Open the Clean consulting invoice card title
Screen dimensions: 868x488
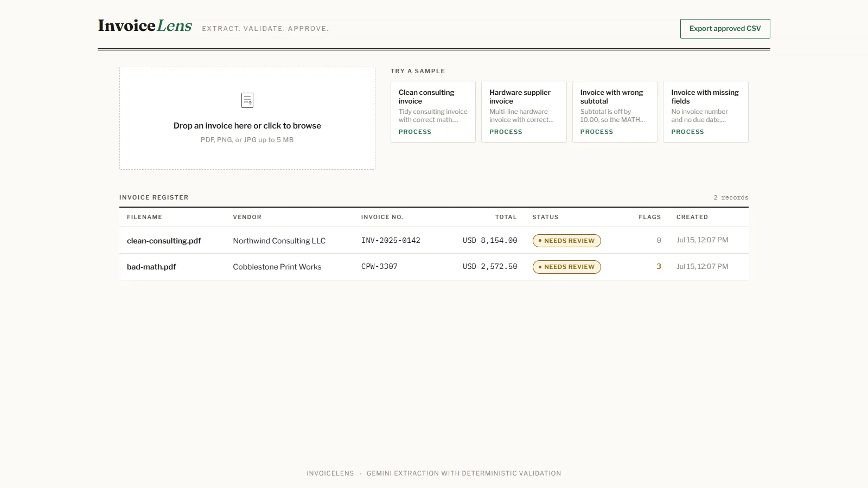click(426, 97)
